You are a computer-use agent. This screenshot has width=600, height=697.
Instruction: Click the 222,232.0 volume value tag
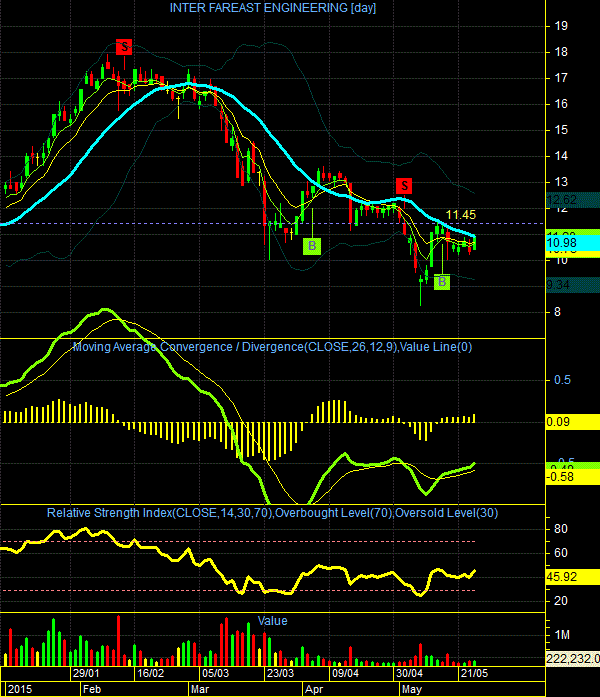[573, 658]
